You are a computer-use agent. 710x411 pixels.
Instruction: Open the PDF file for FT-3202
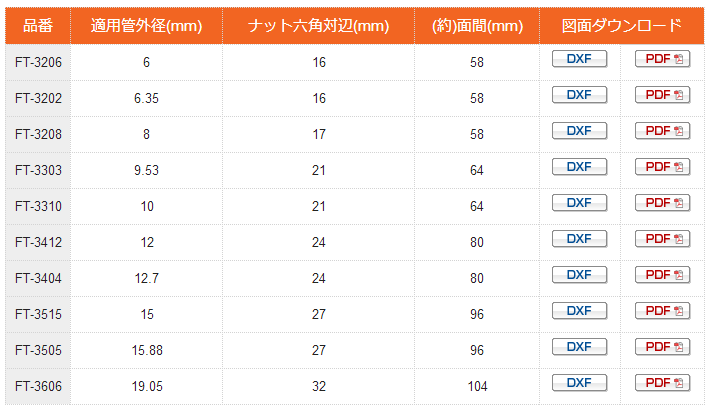coord(662,95)
